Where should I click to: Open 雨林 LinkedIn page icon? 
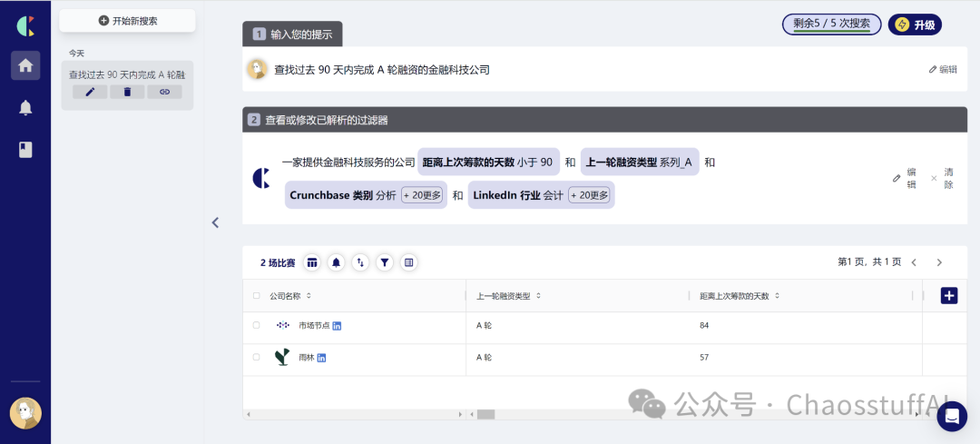tap(322, 358)
